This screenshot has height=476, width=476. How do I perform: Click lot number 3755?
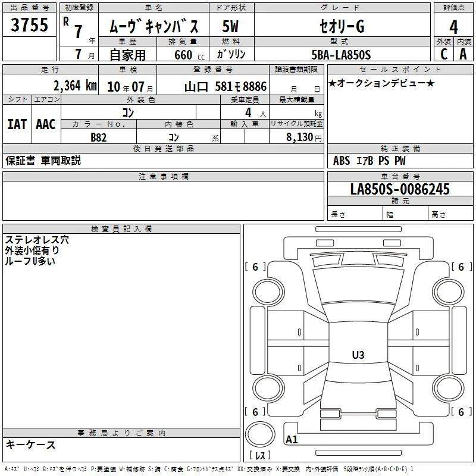click(x=29, y=25)
